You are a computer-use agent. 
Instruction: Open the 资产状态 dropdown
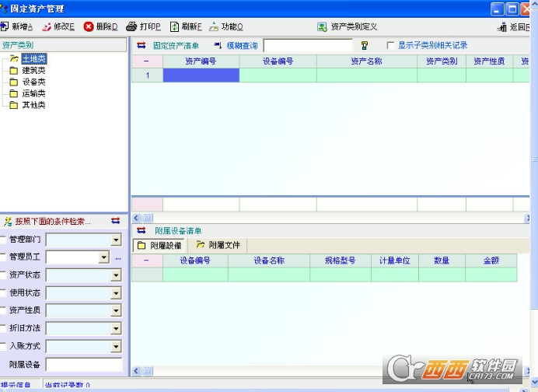click(117, 275)
